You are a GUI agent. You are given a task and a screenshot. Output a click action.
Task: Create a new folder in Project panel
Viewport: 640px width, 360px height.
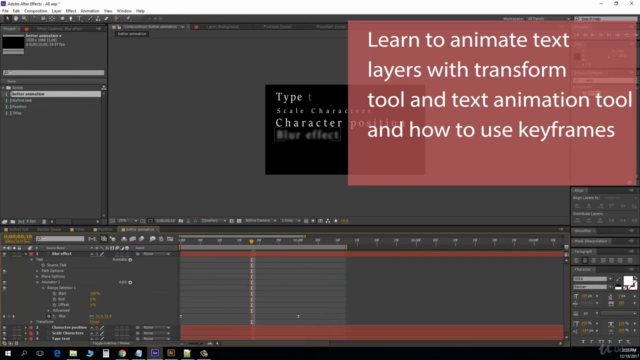coord(13,222)
